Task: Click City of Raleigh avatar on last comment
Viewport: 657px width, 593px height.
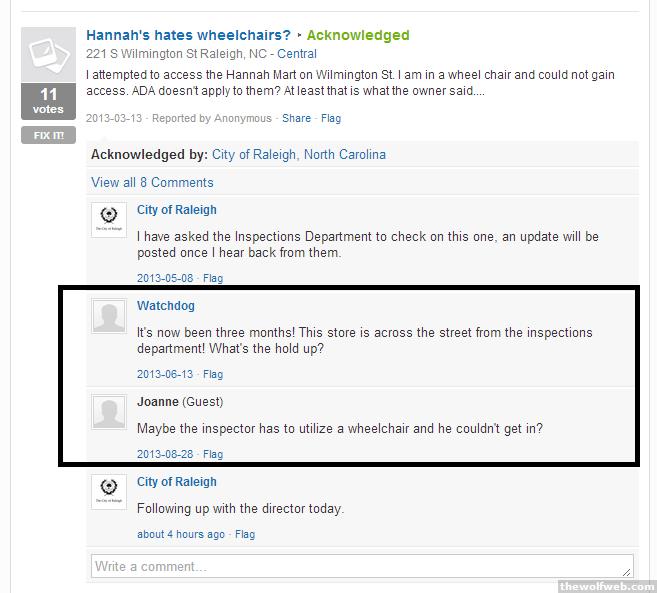Action: 109,491
